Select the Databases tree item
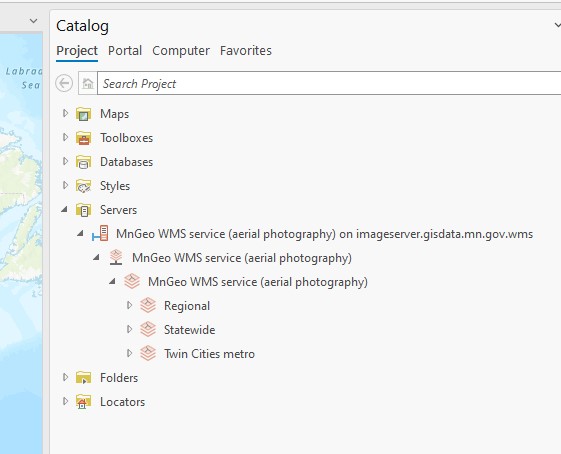Screen dimensions: 561x454 point(126,162)
